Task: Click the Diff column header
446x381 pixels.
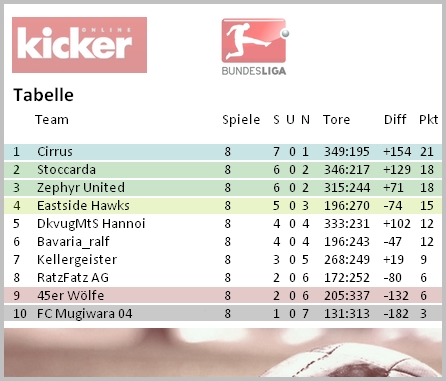Action: pyautogui.click(x=395, y=120)
